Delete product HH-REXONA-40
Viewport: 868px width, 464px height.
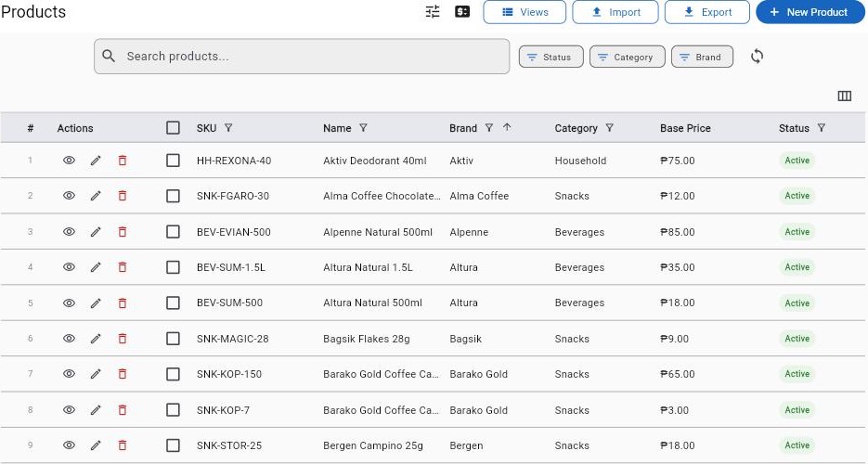pyautogui.click(x=123, y=161)
